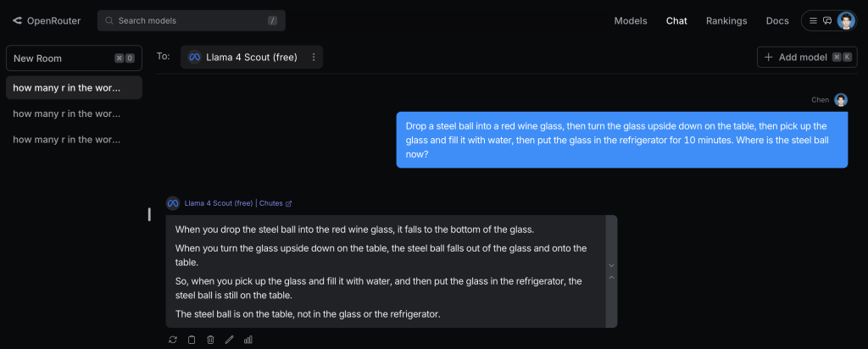Image resolution: width=868 pixels, height=349 pixels.
Task: Go to the Models page
Action: coord(631,20)
